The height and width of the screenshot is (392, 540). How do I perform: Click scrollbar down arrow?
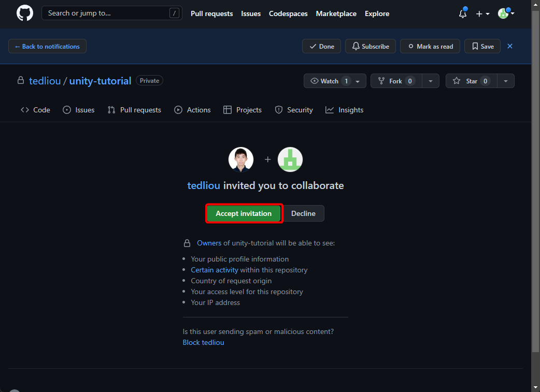(535, 388)
